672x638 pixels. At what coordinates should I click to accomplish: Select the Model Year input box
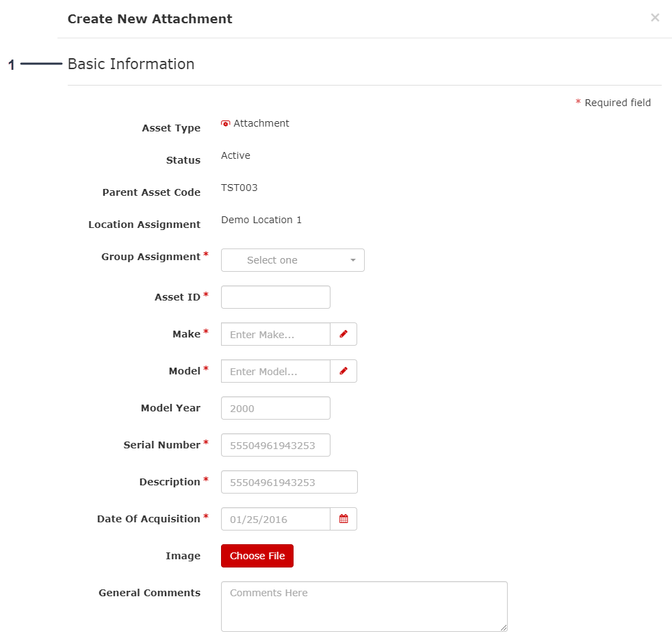click(x=275, y=408)
